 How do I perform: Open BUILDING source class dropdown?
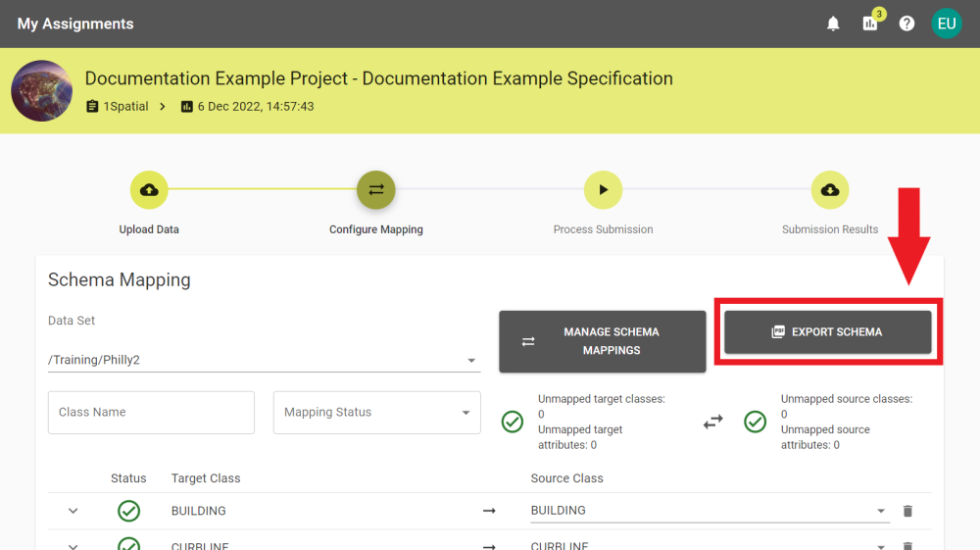[x=710, y=511]
